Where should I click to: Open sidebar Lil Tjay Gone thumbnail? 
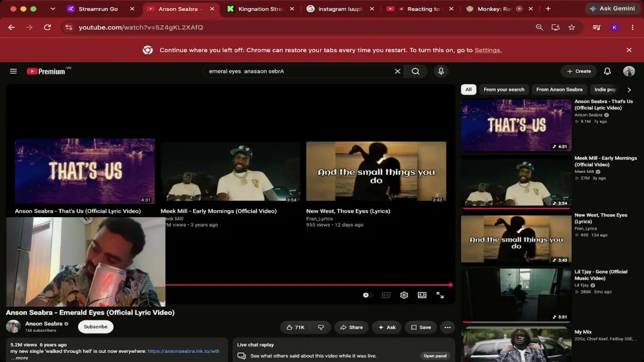coord(516,295)
